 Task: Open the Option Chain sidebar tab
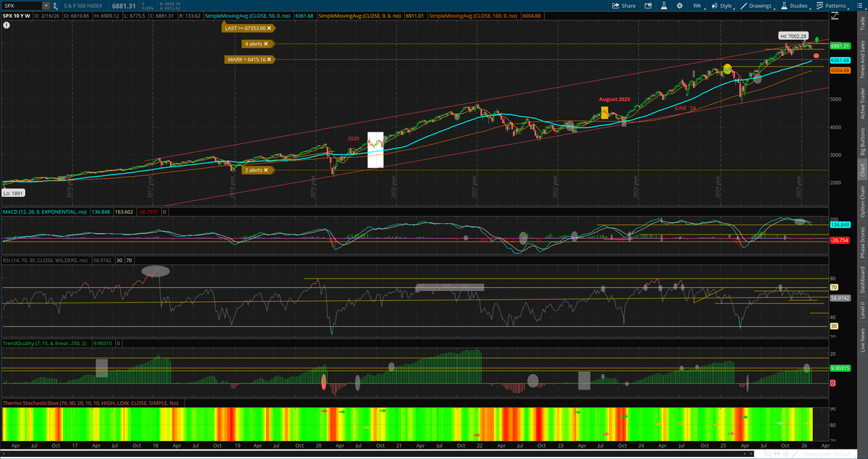862,203
